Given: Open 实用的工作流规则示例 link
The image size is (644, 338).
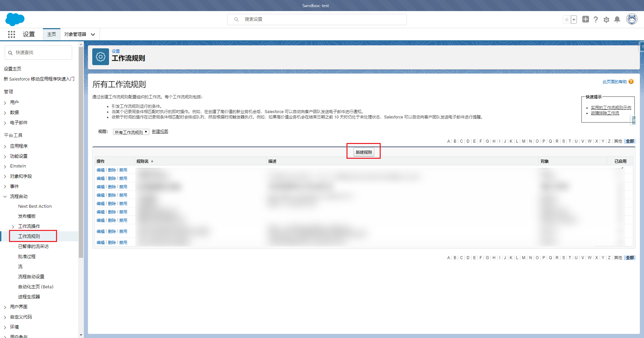Looking at the screenshot, I should tap(611, 107).
